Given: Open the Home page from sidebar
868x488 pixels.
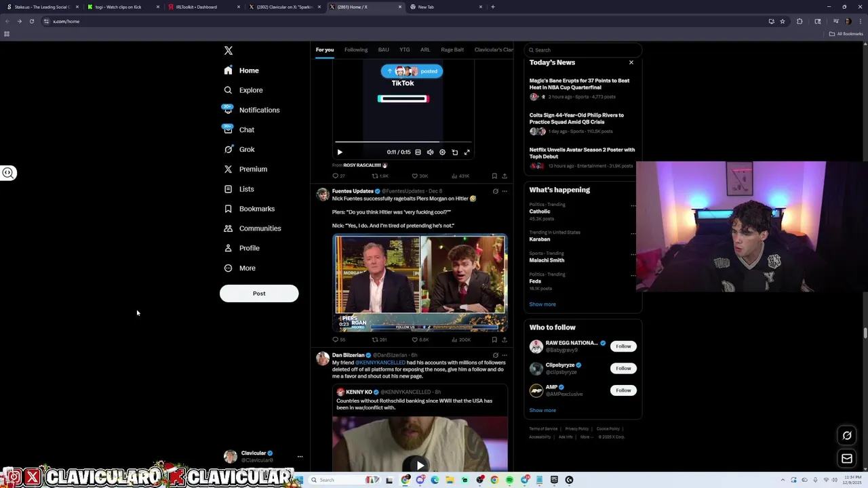Looking at the screenshot, I should pos(241,70).
